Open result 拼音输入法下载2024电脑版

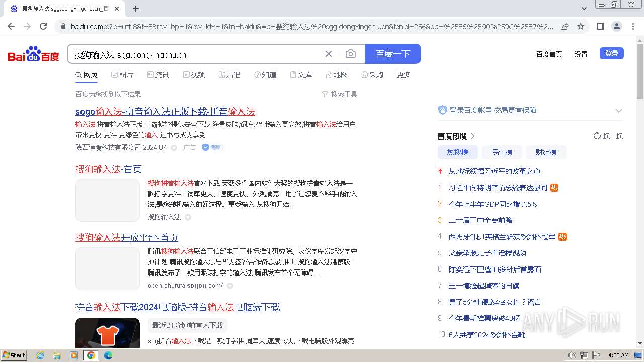(178, 307)
